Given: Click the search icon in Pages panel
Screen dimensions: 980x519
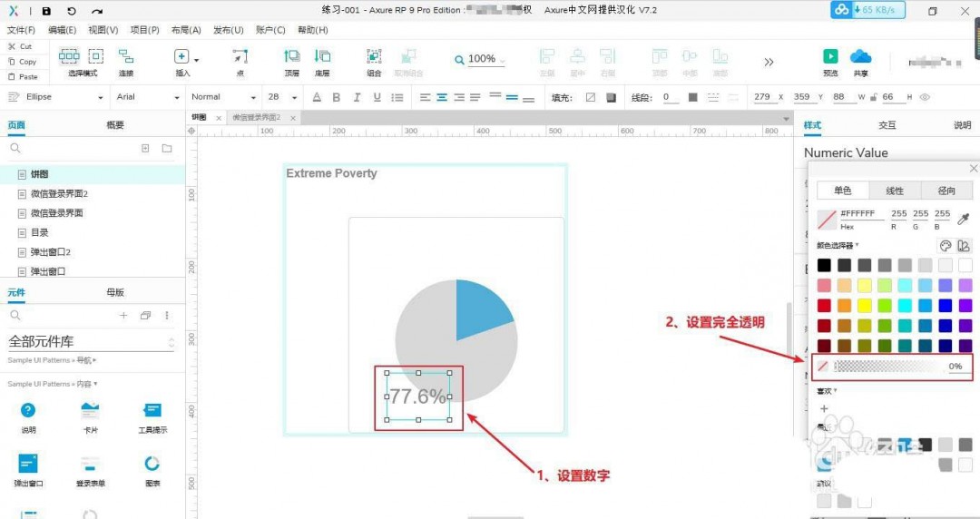Looking at the screenshot, I should [15, 148].
